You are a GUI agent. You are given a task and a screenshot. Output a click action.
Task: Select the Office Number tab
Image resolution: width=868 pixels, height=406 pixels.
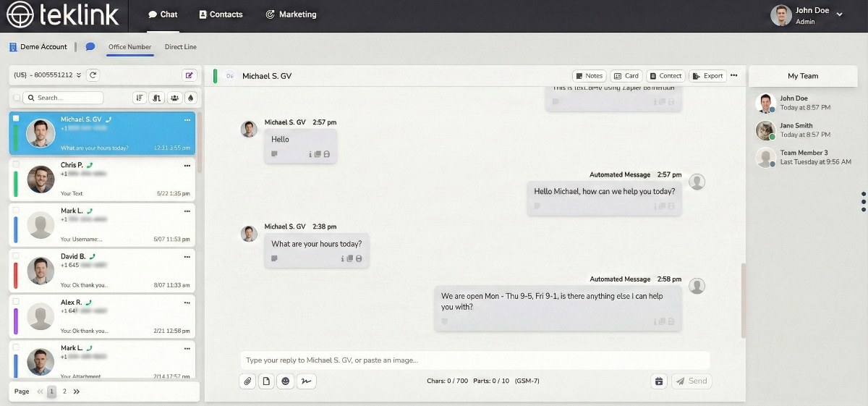point(130,47)
